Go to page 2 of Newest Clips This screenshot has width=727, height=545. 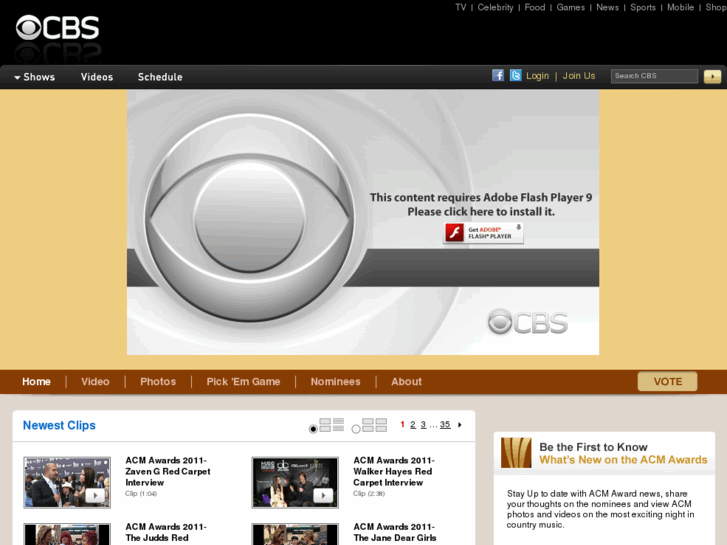413,424
